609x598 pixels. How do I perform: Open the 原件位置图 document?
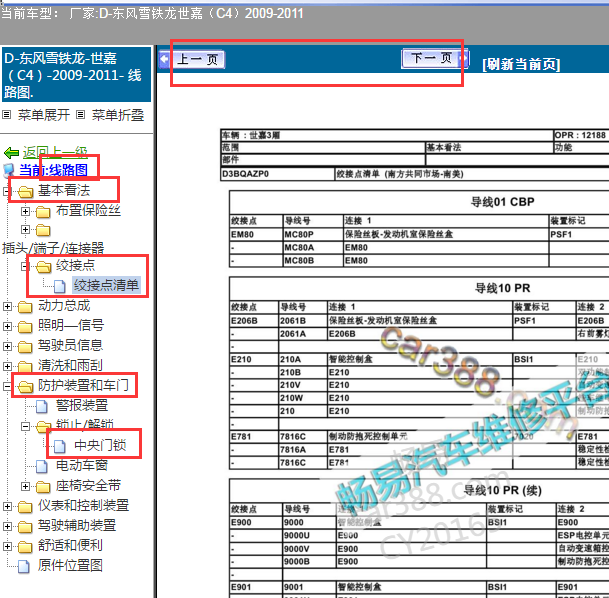pyautogui.click(x=70, y=565)
